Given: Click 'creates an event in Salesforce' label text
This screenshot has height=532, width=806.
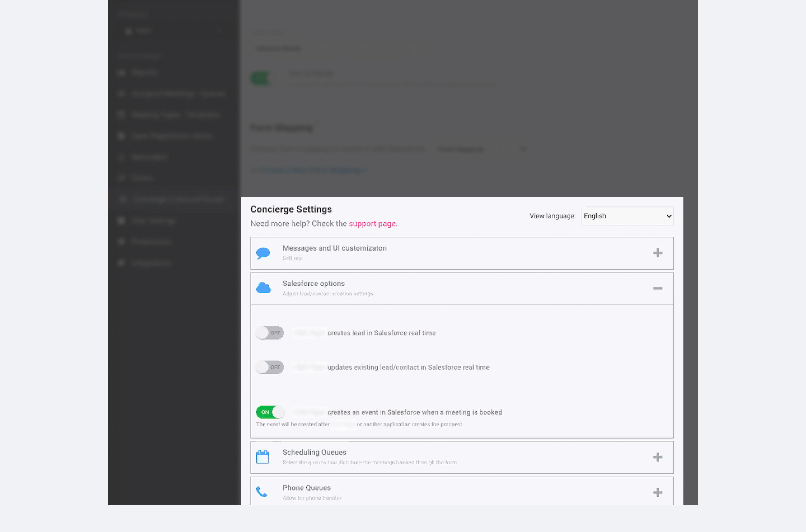Looking at the screenshot, I should tap(414, 412).
